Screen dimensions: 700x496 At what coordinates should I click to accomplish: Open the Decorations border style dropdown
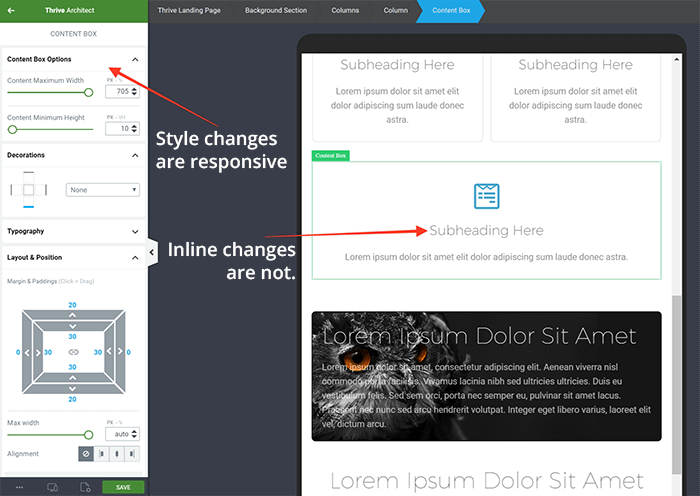click(x=103, y=190)
